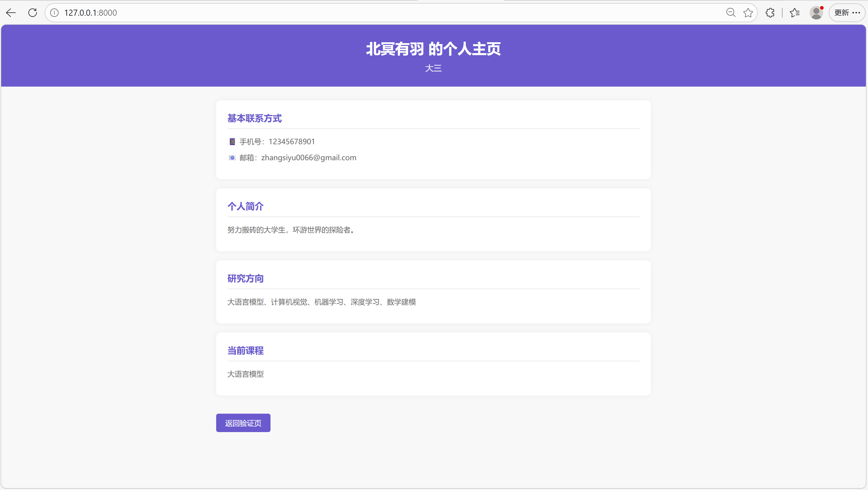Click the phone number 12345678901
Image resolution: width=868 pixels, height=490 pixels.
click(291, 142)
